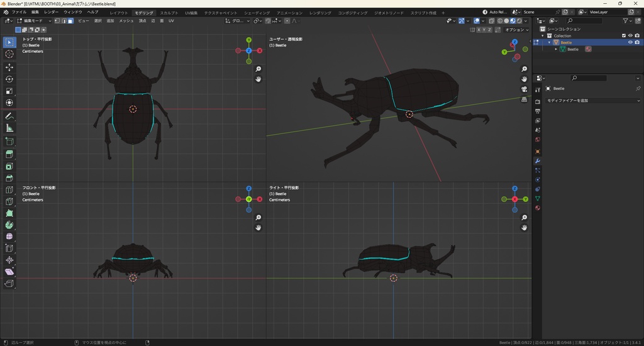This screenshot has width=644, height=346.
Task: Open shading options dropdown arrow
Action: [x=526, y=21]
